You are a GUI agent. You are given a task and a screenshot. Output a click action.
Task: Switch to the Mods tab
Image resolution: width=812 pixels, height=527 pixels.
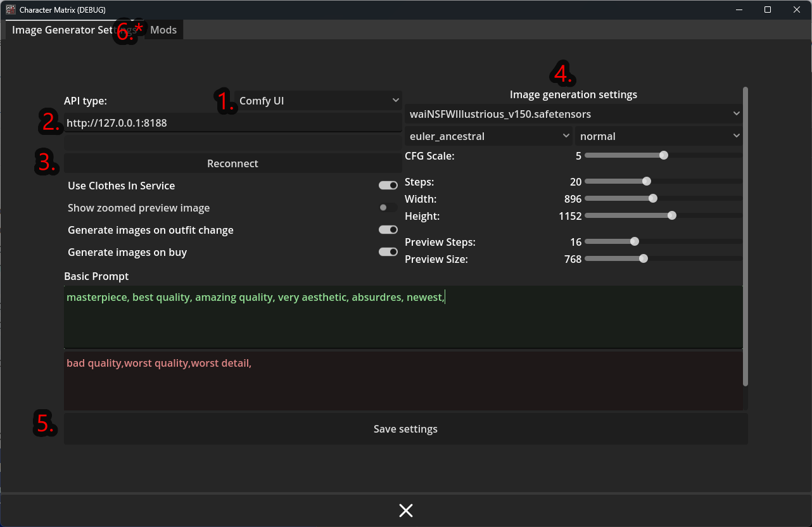[163, 30]
